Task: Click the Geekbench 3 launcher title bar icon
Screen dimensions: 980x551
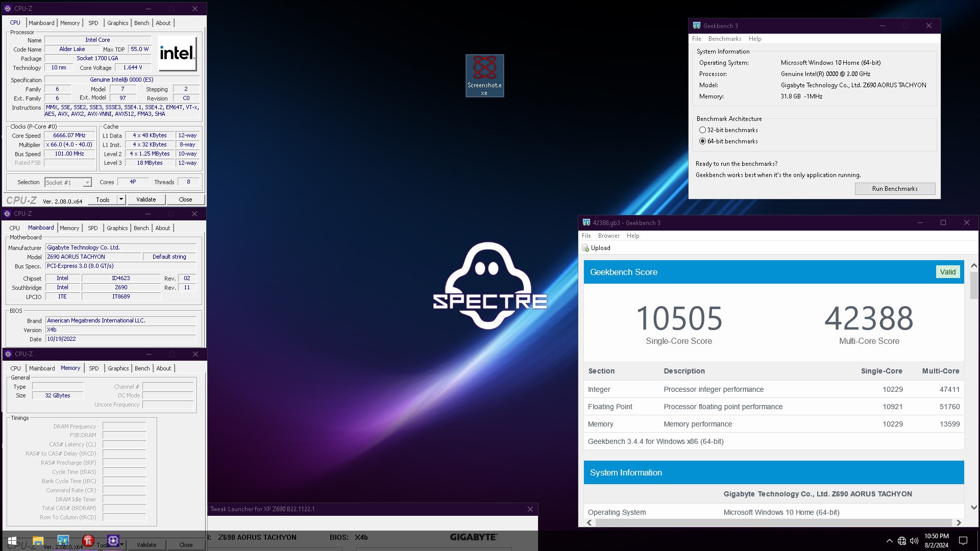Action: [x=697, y=26]
